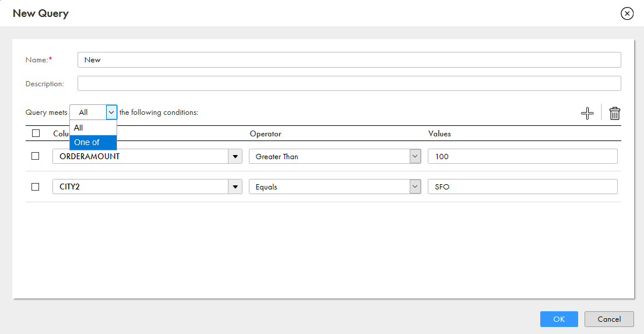
Task: Select 'All' option in the dropdown list
Action: pos(93,128)
